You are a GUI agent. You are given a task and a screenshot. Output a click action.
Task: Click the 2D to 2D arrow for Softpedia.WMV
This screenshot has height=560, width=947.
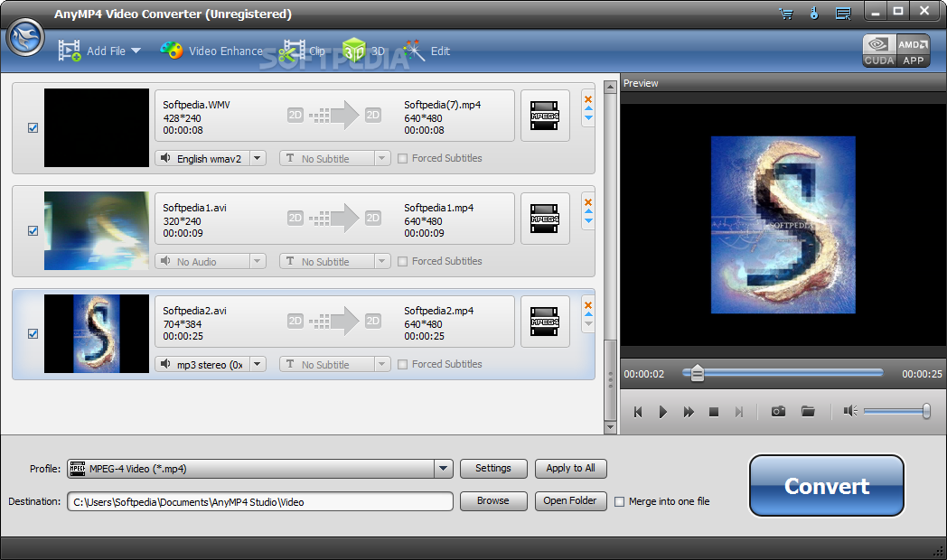[334, 115]
